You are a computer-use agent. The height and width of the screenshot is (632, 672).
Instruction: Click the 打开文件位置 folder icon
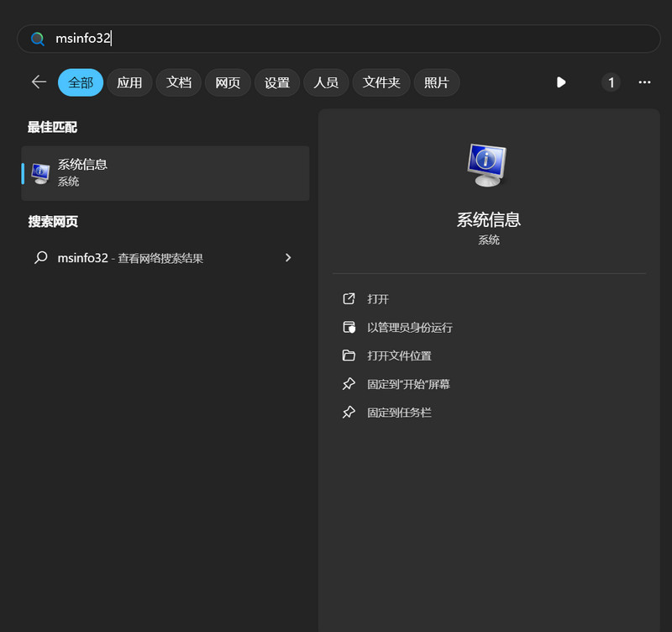coord(349,355)
